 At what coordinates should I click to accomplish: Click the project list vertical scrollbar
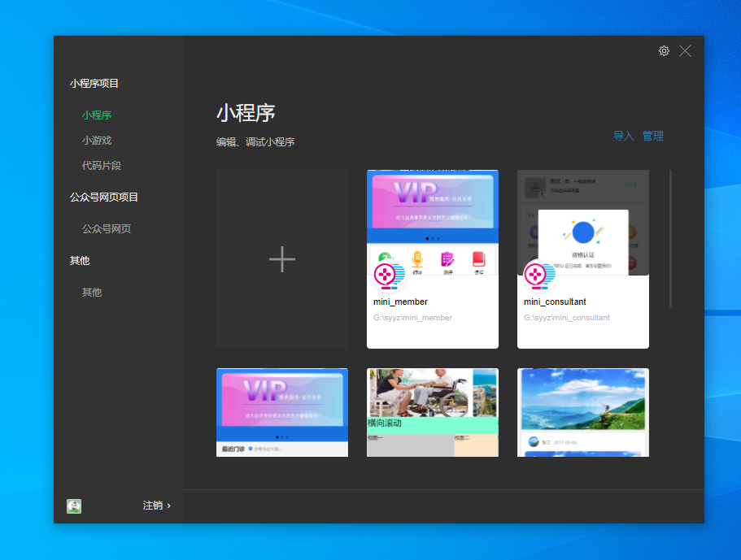[670, 239]
